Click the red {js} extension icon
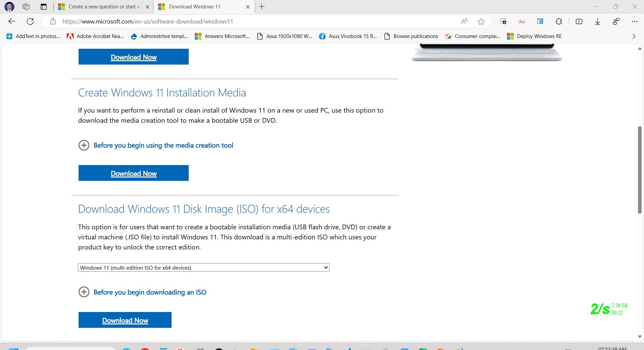644x350 pixels. pyautogui.click(x=522, y=22)
